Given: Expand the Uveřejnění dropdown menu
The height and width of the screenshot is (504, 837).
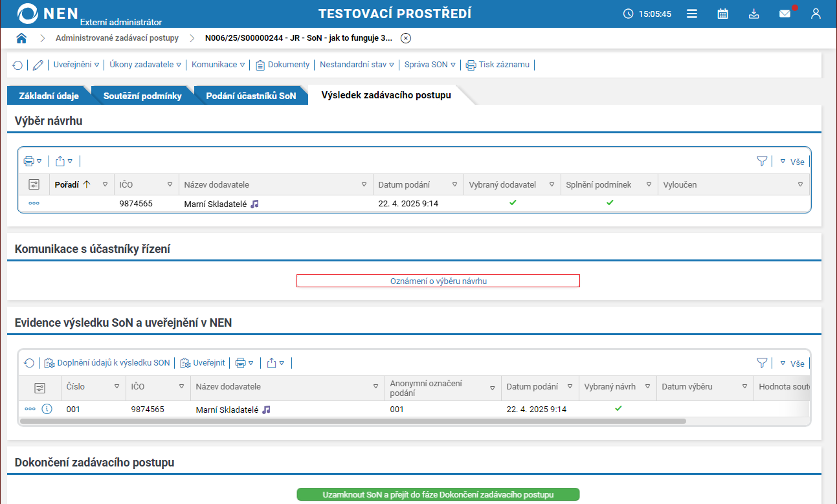Looking at the screenshot, I should [76, 65].
